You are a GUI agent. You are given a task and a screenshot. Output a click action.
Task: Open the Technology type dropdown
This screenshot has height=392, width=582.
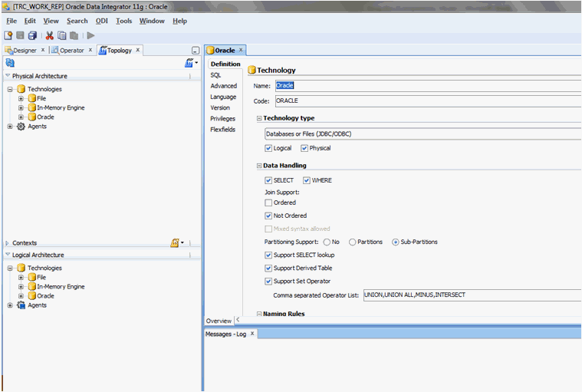point(423,134)
